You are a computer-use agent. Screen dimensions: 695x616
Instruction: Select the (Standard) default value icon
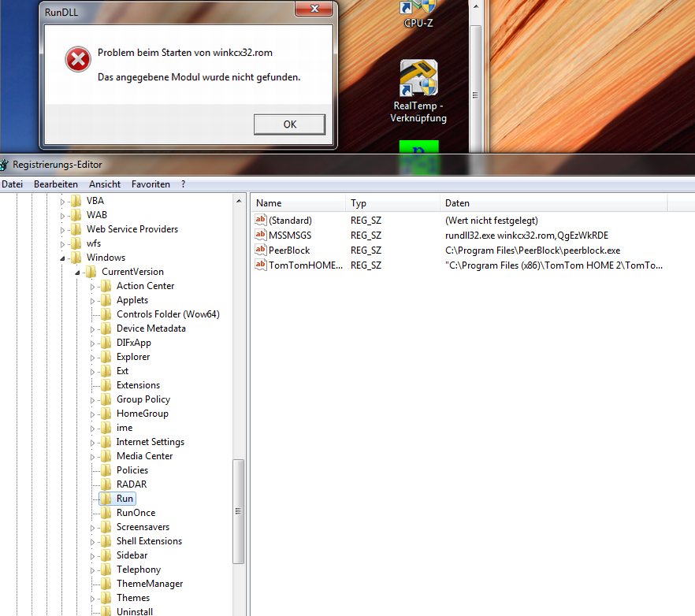click(x=261, y=221)
